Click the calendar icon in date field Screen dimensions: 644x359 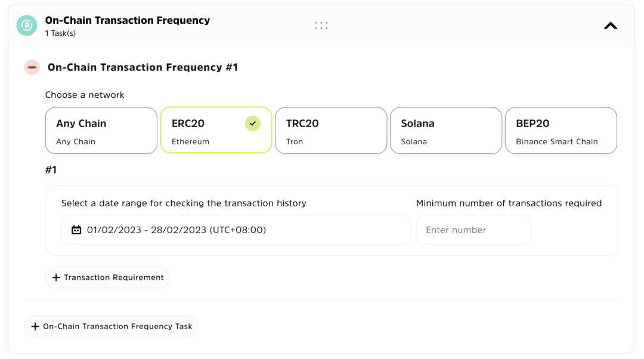pyautogui.click(x=76, y=230)
